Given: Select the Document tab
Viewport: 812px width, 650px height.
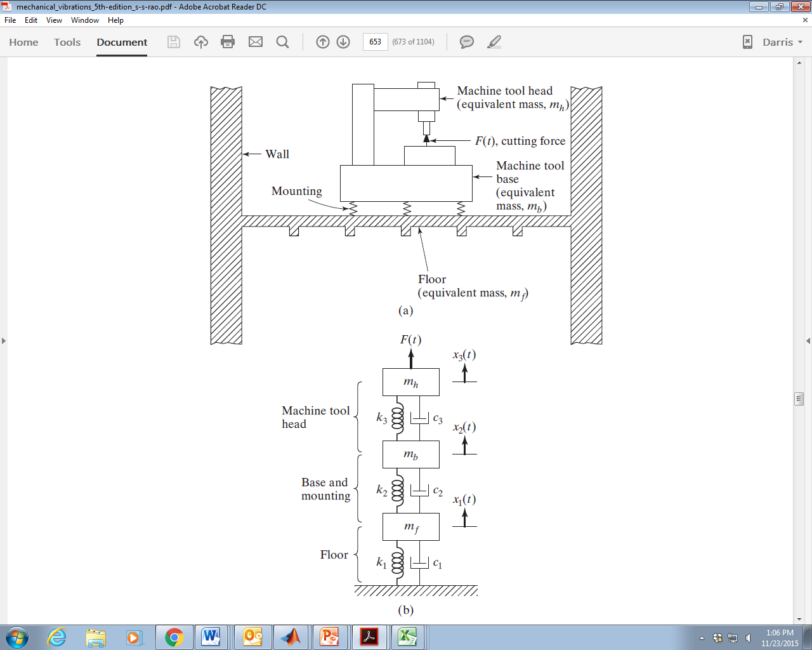Looking at the screenshot, I should point(121,42).
